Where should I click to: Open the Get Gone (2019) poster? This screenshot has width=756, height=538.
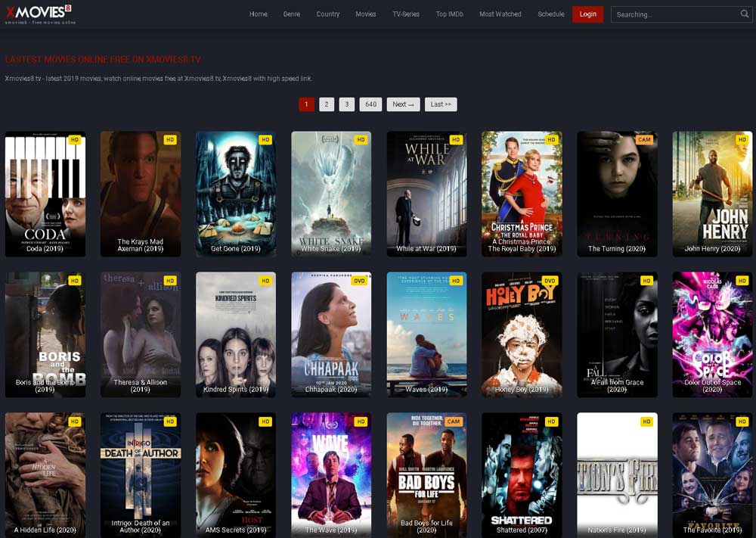coord(236,194)
